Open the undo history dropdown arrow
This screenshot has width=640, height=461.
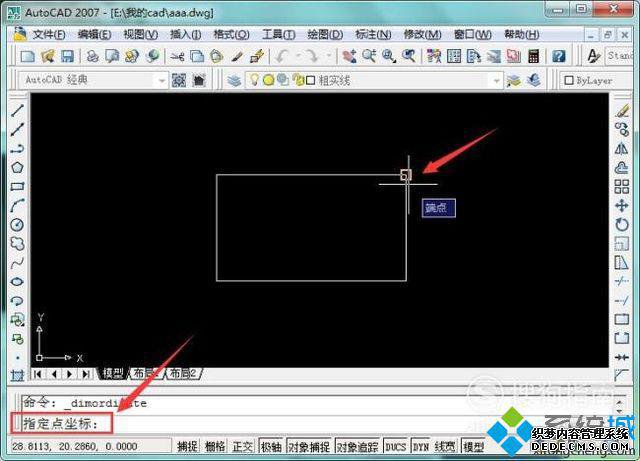pos(298,56)
